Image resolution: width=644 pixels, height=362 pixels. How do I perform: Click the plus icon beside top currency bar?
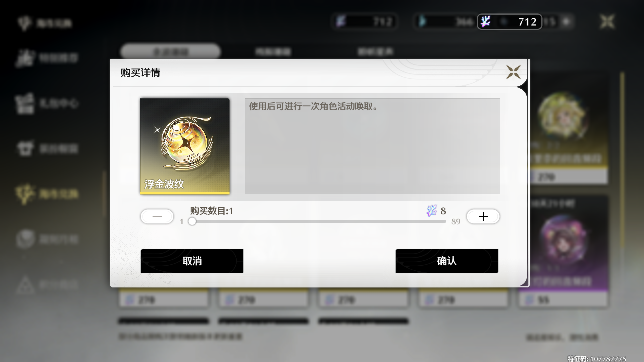click(x=566, y=22)
